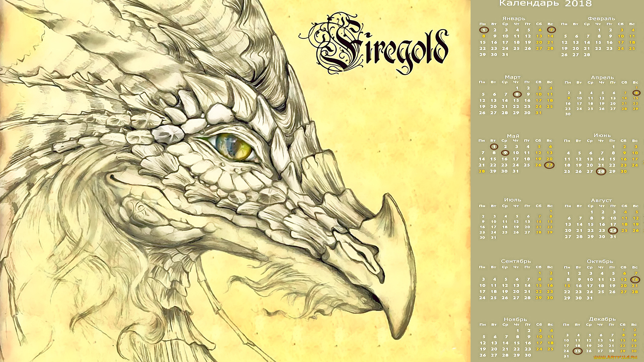Click the Календарь 2018 title

(545, 4)
